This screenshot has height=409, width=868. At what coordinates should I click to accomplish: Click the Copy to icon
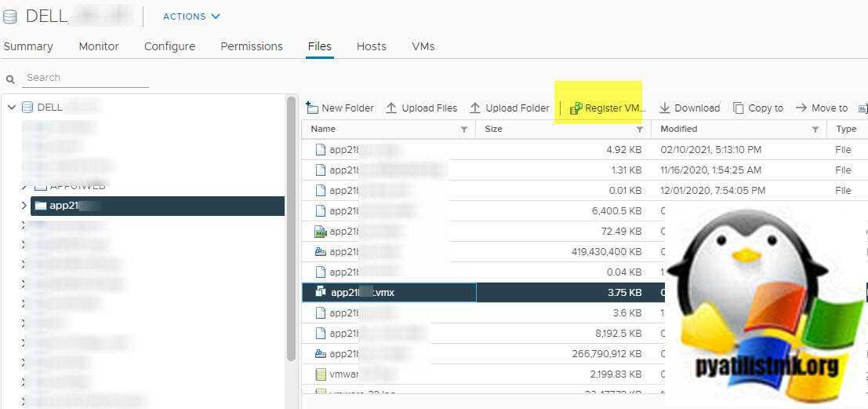click(739, 108)
